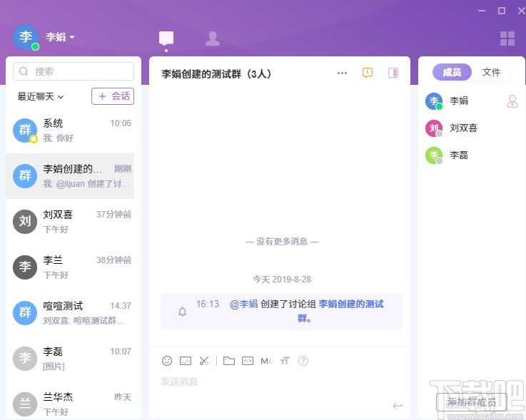
Task: Click the notification bell icon
Action: pos(183,312)
